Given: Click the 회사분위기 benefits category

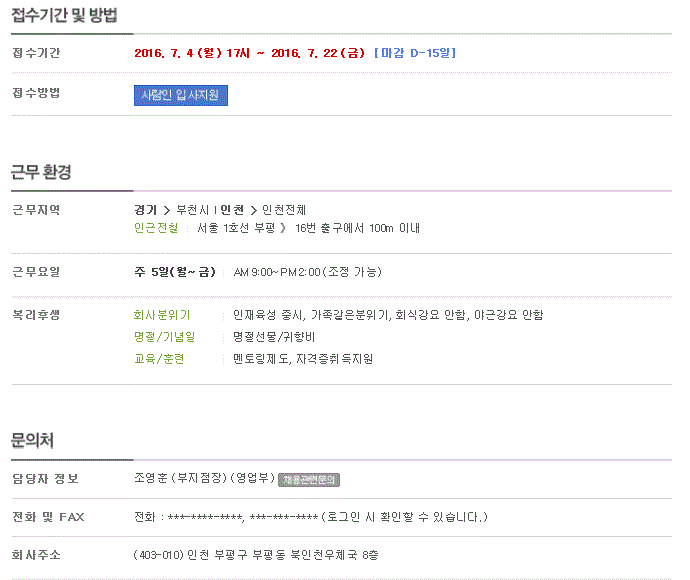Looking at the screenshot, I should 162,315.
